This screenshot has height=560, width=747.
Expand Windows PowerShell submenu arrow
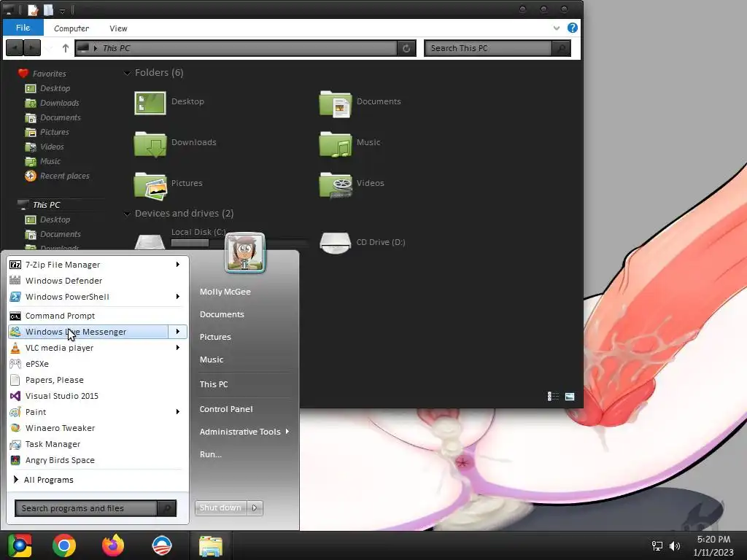(178, 297)
